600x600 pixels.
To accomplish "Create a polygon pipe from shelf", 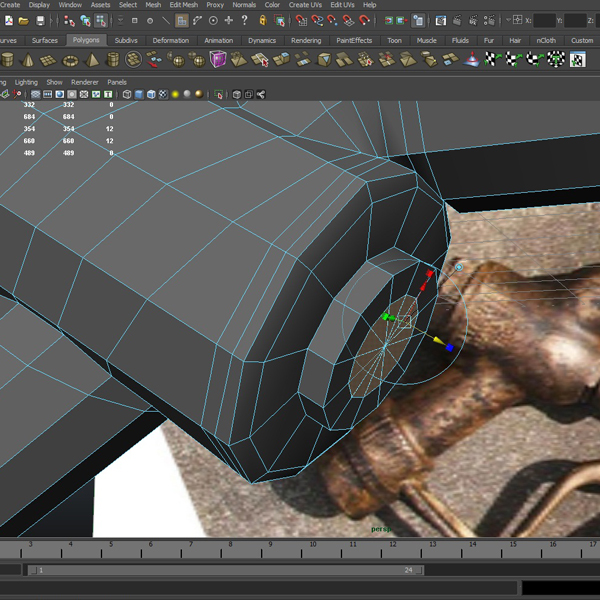I will pos(112,60).
